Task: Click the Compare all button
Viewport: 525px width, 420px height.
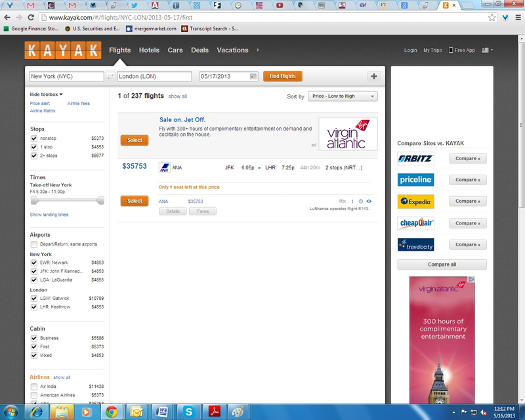Action: coord(442,264)
